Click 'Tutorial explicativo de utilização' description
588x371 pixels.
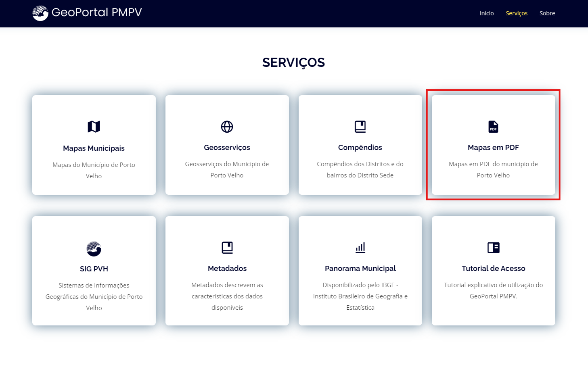pyautogui.click(x=494, y=290)
